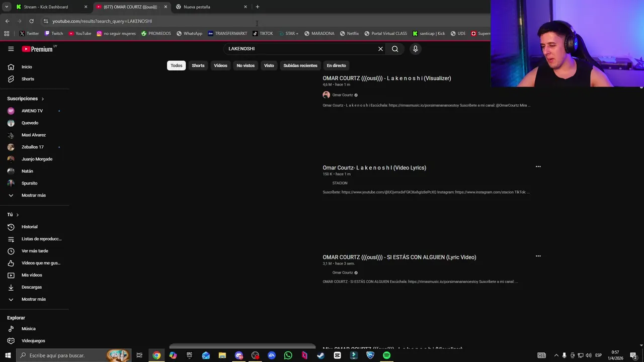Switch to OMAR COURTZ YouTube tab

pos(130,7)
